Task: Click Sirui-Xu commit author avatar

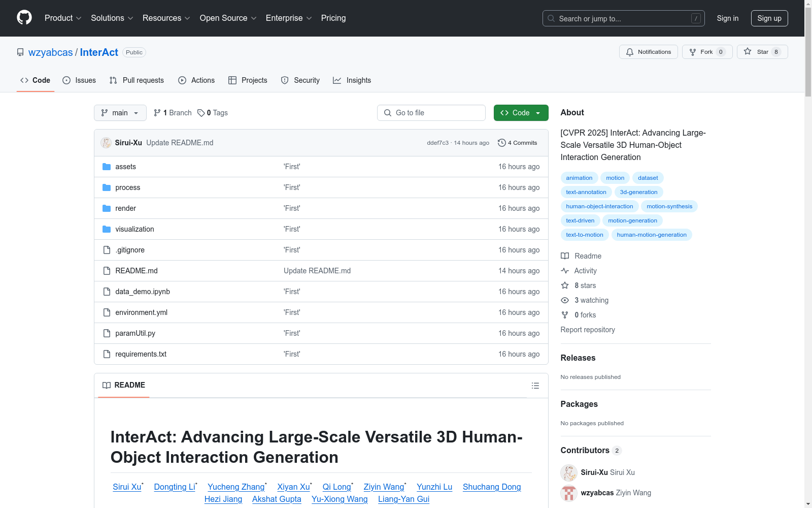Action: (x=106, y=143)
